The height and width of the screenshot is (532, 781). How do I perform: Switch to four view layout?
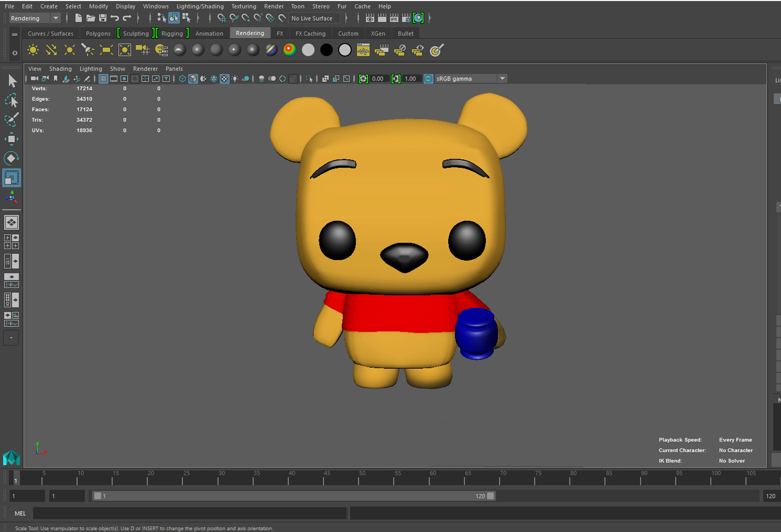pyautogui.click(x=11, y=242)
